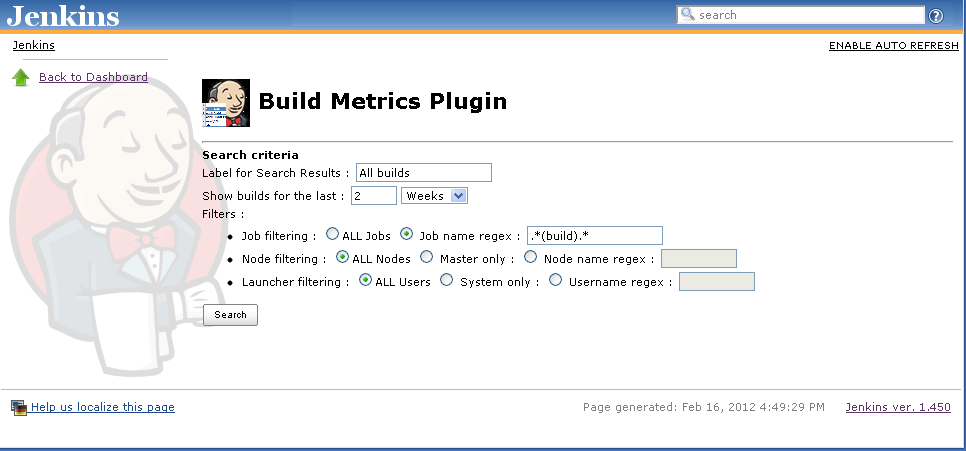
Task: Select the Username regex radio button
Action: [556, 280]
